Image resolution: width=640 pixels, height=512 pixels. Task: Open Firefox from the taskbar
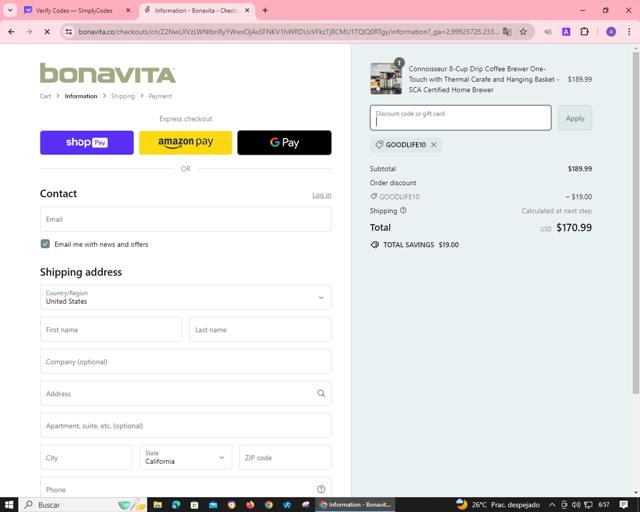tap(250, 505)
